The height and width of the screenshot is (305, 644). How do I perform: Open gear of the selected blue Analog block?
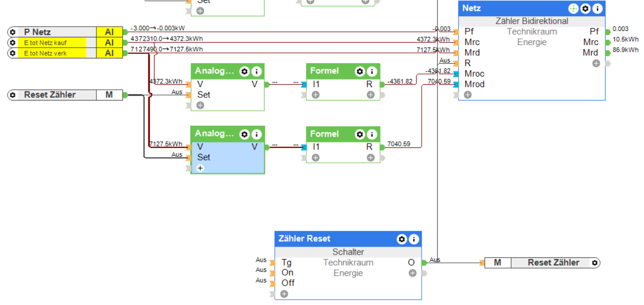[x=244, y=134]
